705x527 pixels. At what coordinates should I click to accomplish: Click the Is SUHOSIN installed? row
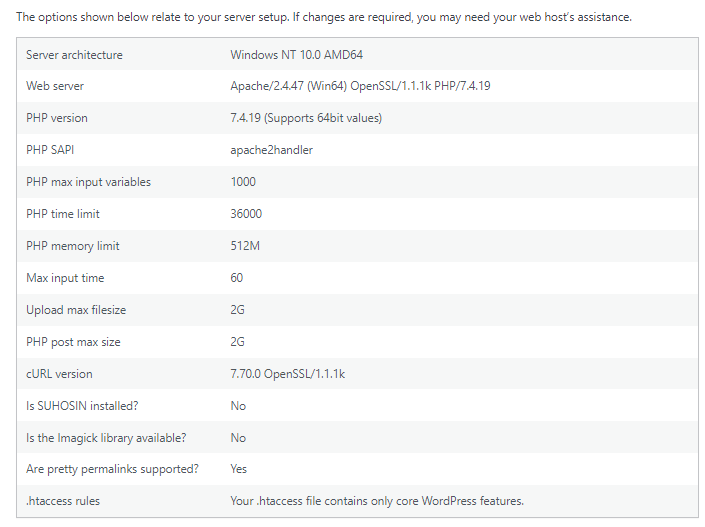point(357,406)
